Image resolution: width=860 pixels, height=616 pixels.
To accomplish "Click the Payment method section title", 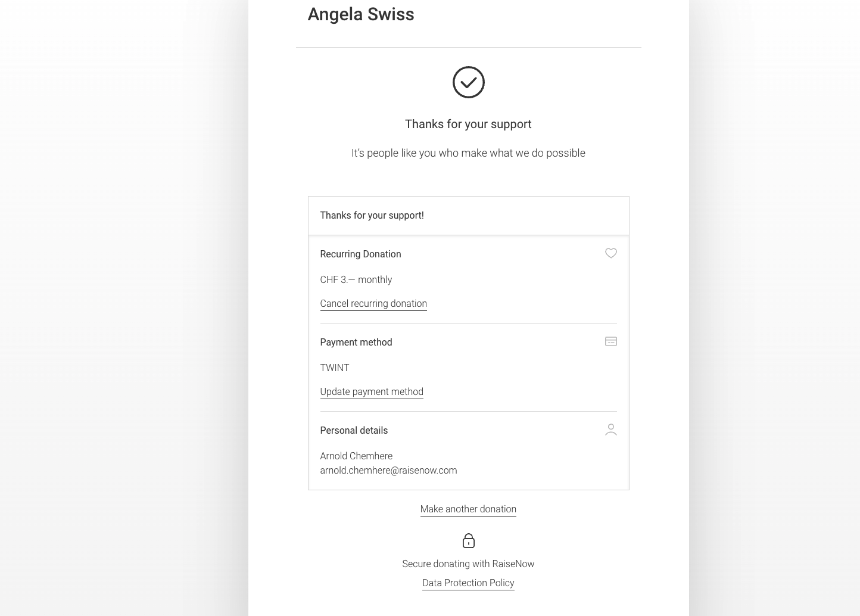I will (356, 342).
